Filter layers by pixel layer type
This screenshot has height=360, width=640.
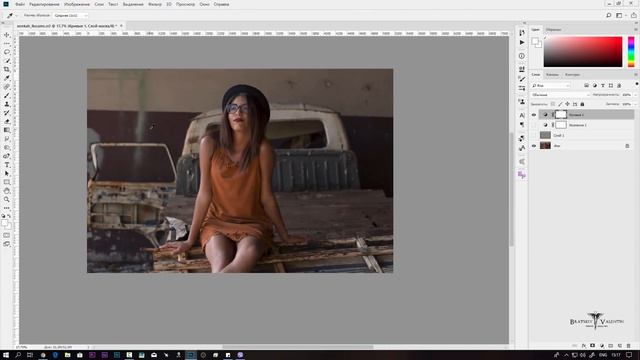click(587, 86)
